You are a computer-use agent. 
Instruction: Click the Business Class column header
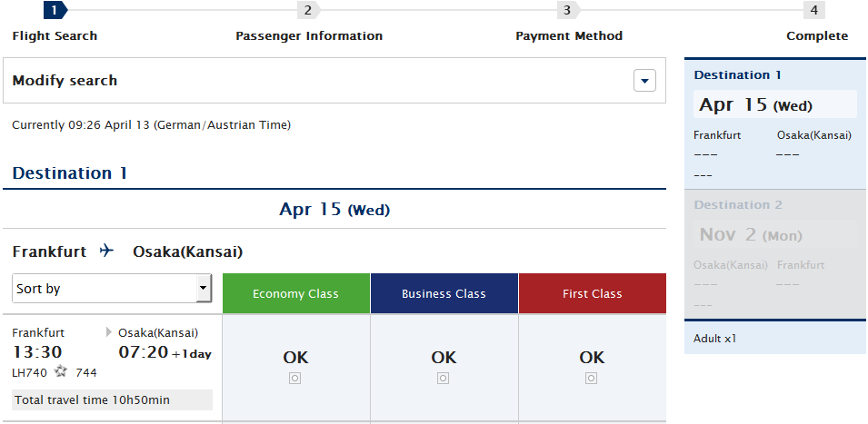[x=444, y=293]
